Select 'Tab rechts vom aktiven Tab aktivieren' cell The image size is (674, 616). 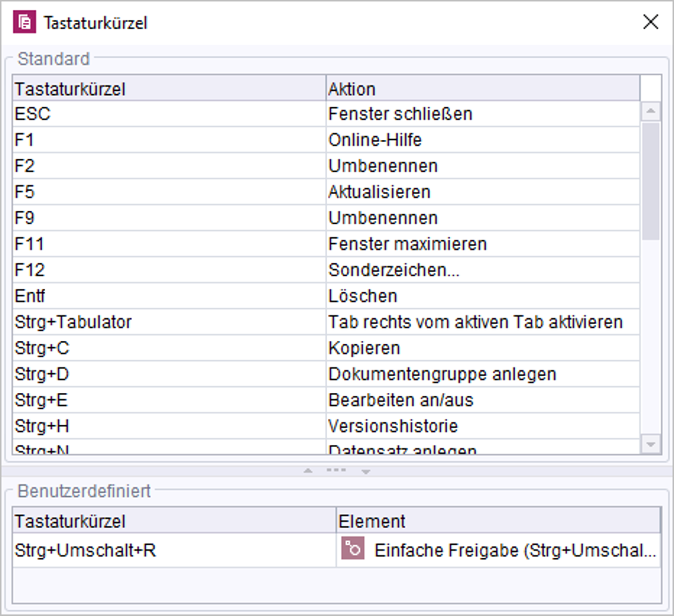coord(483,322)
